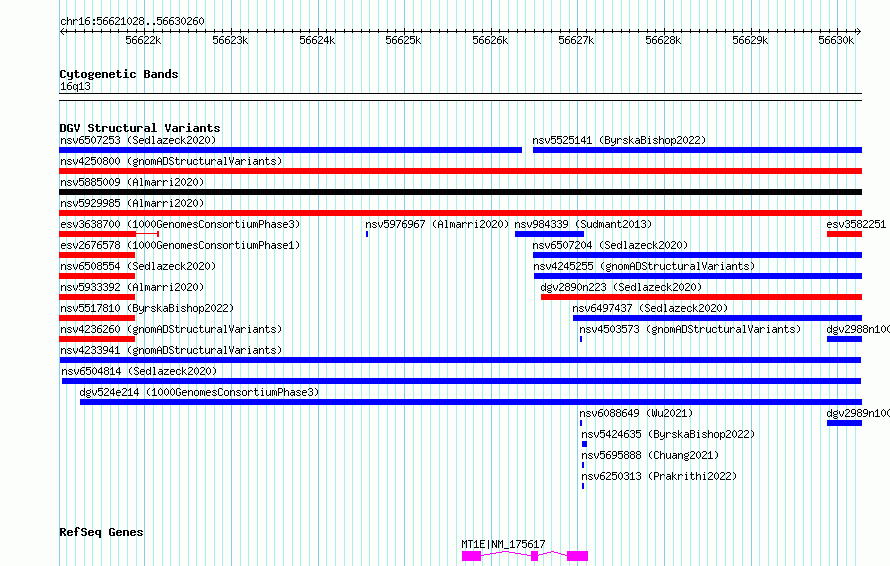Open nsv5517810 (ByrskaBishop2022) variant
890x566 pixels.
[x=97, y=318]
